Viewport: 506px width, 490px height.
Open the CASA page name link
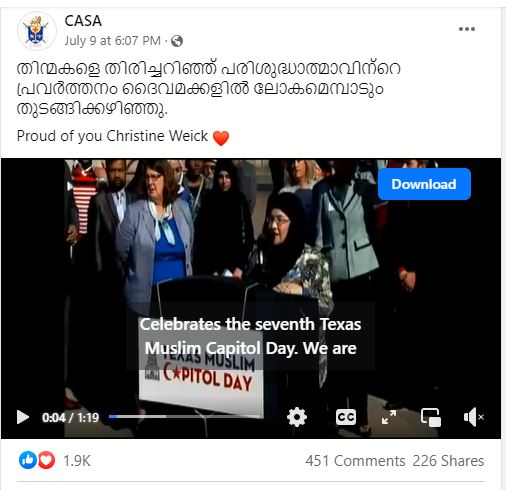(83, 21)
